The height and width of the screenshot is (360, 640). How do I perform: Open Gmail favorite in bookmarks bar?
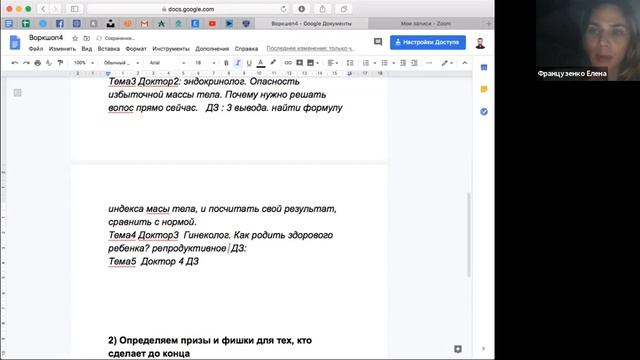144,24
